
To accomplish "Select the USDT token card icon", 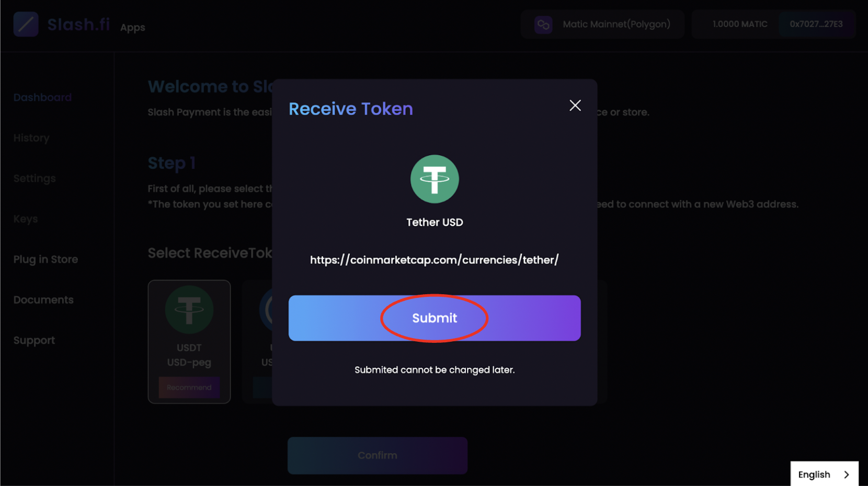I will tap(189, 310).
